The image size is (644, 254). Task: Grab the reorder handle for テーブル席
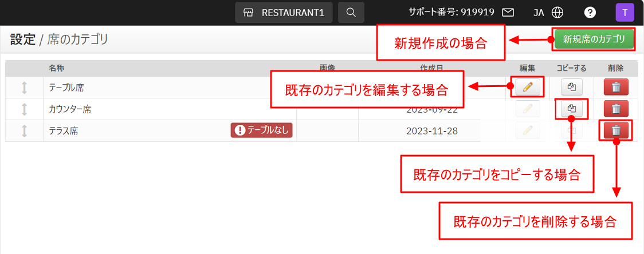pos(24,88)
